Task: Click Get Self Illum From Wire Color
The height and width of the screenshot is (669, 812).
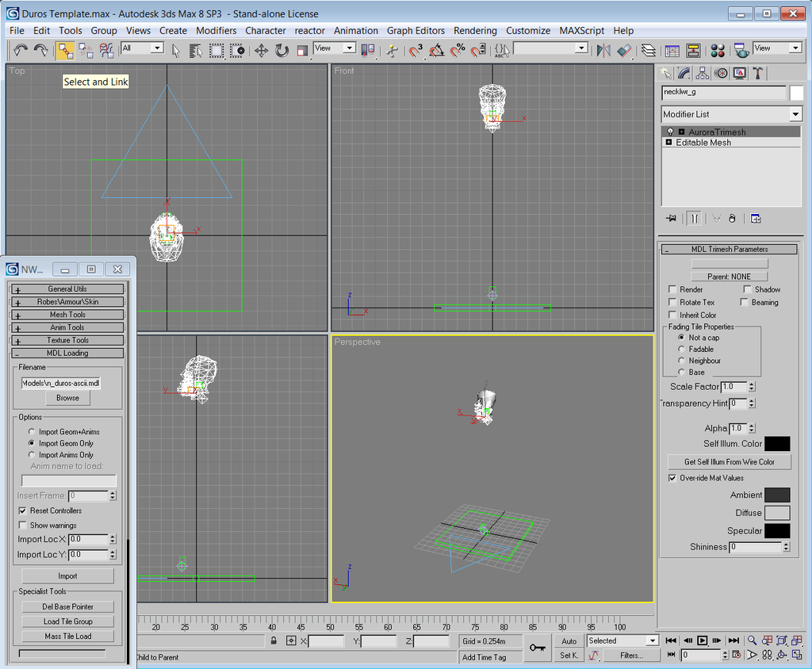Action: coord(730,462)
